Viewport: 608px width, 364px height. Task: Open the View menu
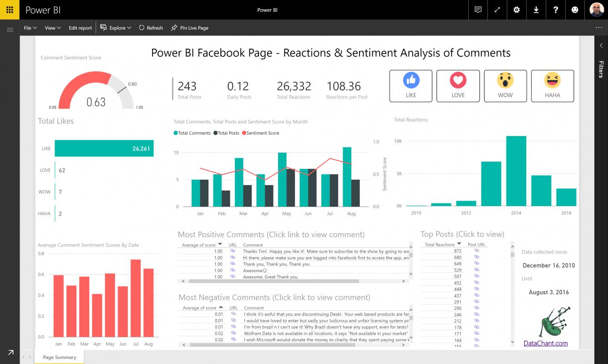click(x=53, y=28)
